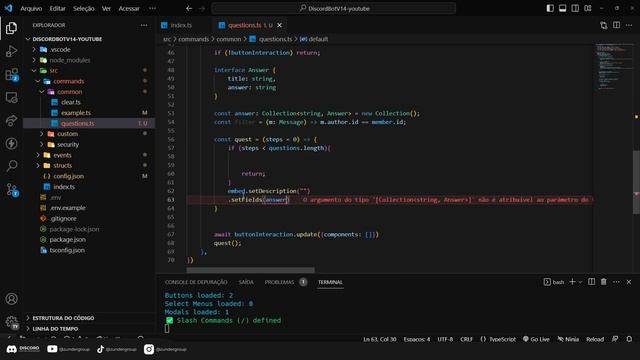The width and height of the screenshot is (640, 360).
Task: Collapse the src folder
Action: click(x=34, y=71)
